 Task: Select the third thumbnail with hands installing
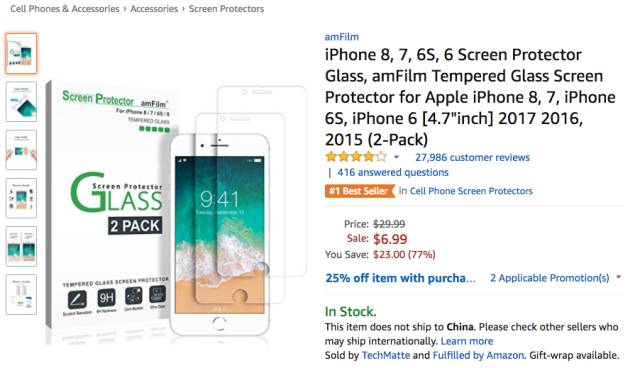coord(21,150)
